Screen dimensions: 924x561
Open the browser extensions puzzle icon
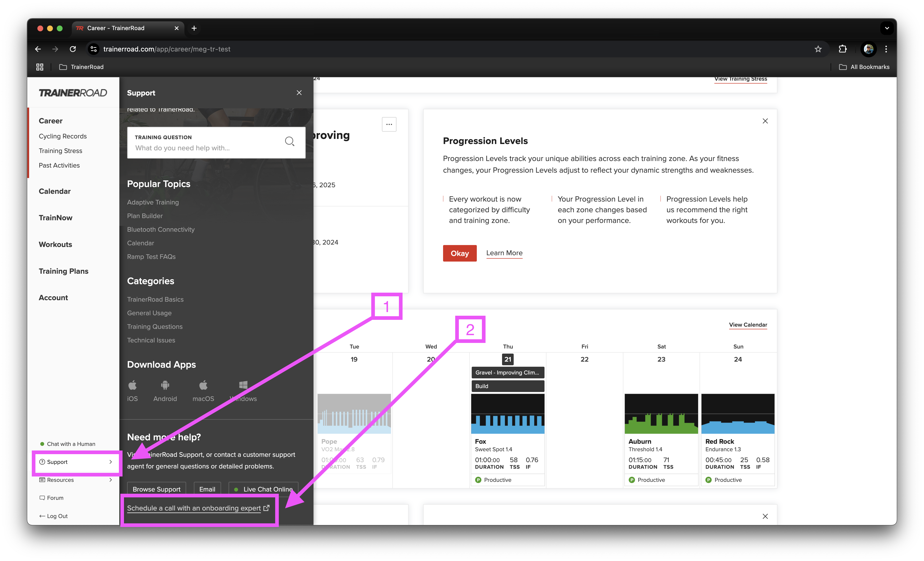click(x=843, y=49)
